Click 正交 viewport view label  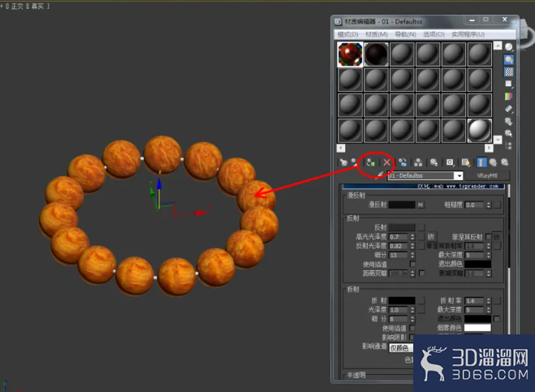click(x=17, y=6)
